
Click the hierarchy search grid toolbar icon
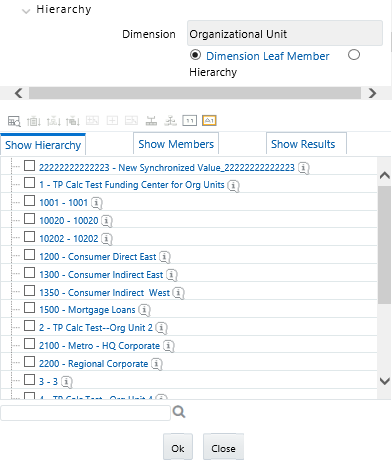click(14, 121)
